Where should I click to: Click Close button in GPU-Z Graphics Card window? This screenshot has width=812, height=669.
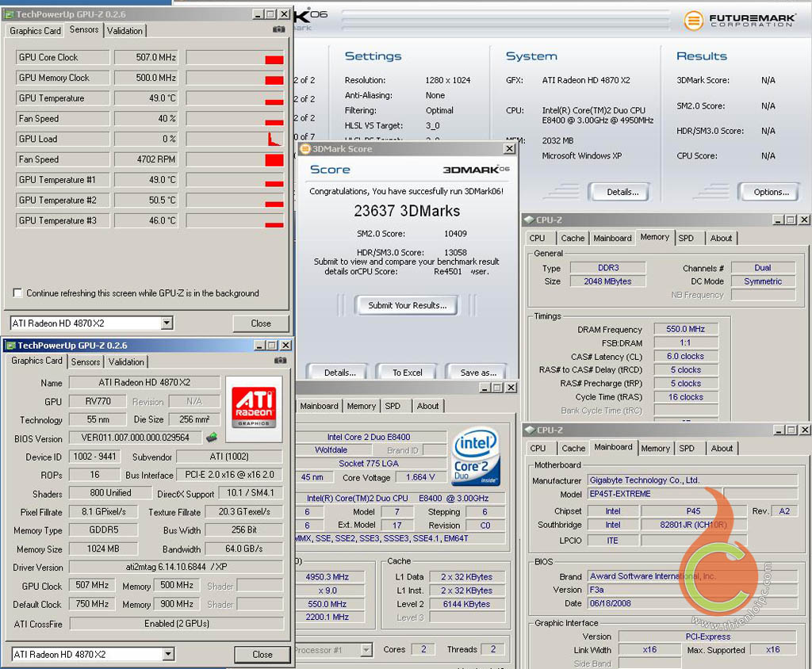(262, 655)
